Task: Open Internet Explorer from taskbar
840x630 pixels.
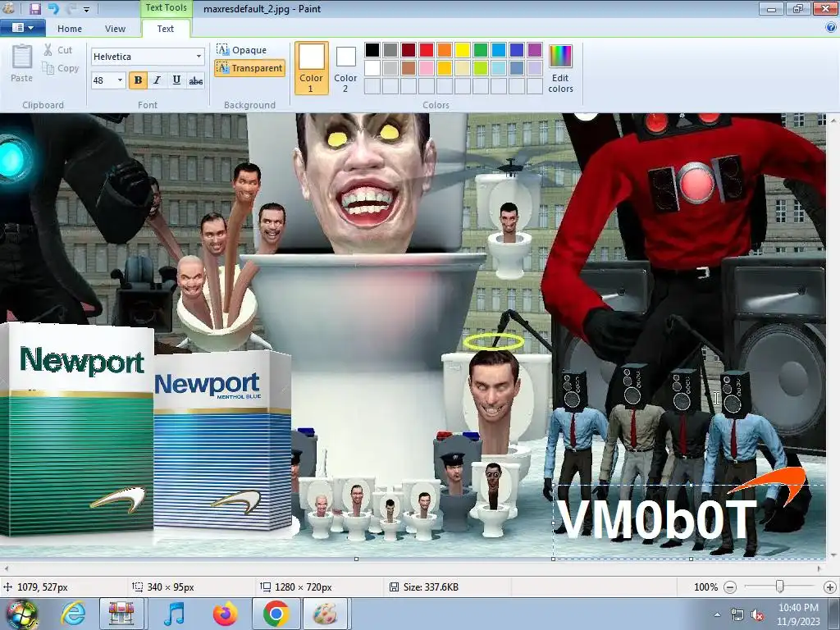Action: [x=73, y=614]
